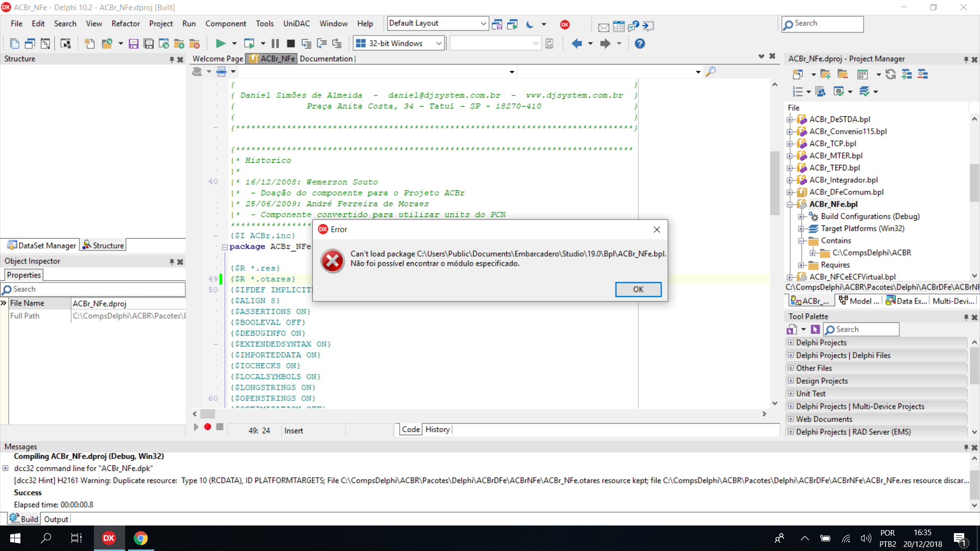The height and width of the screenshot is (551, 980).
Task: Open the blue Help question mark icon
Action: click(x=640, y=43)
